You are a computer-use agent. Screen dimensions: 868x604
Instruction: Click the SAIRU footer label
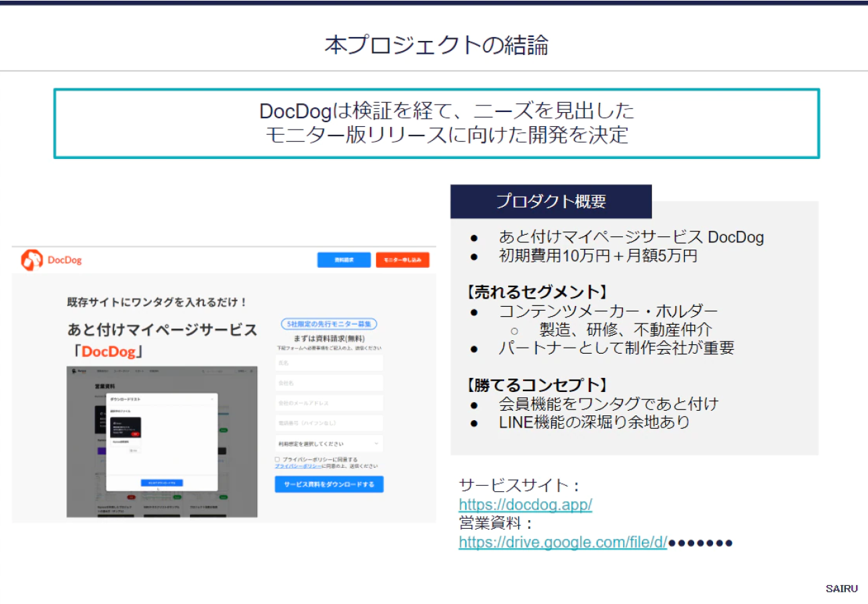[842, 589]
